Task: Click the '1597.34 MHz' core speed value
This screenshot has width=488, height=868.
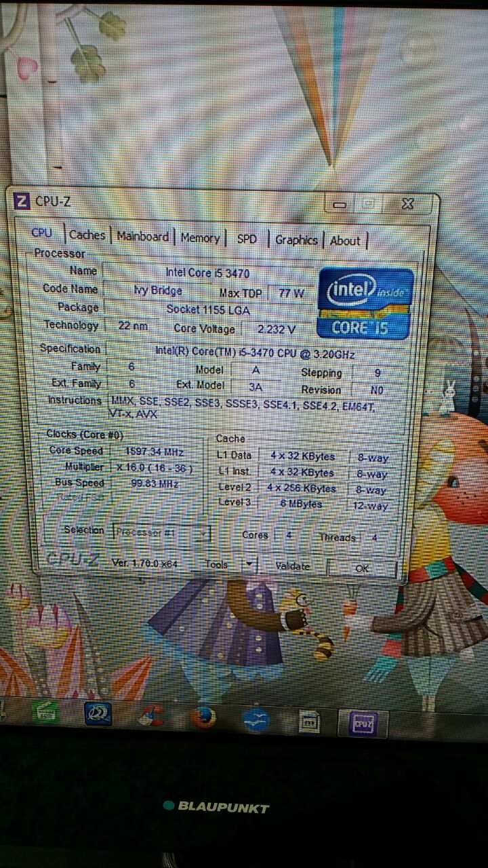Action: [154, 451]
